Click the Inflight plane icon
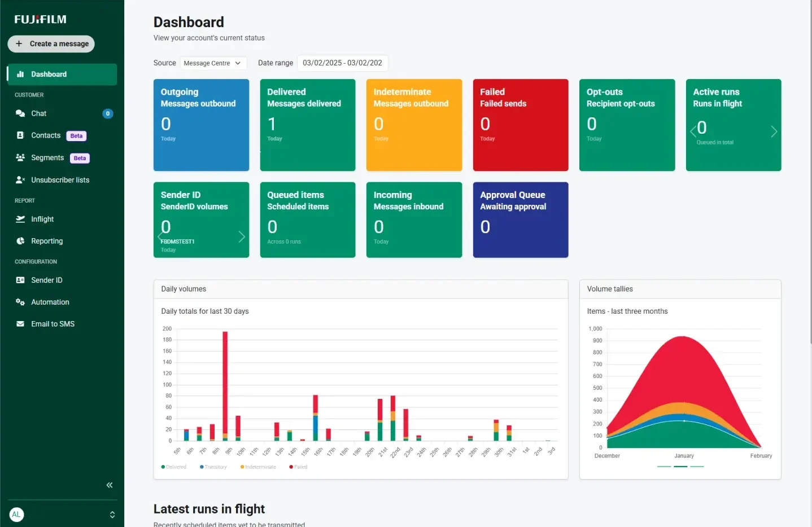The width and height of the screenshot is (812, 527). 20,219
